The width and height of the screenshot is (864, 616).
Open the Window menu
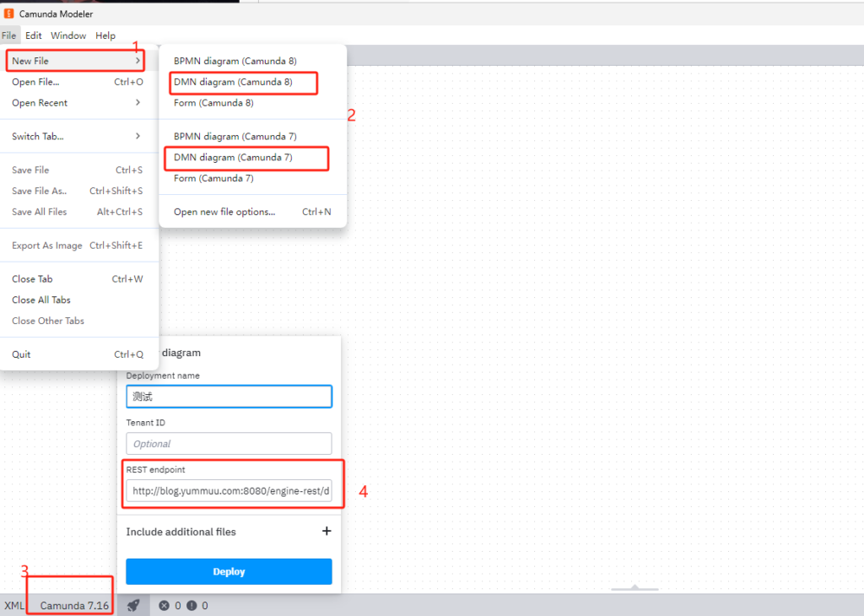point(68,35)
